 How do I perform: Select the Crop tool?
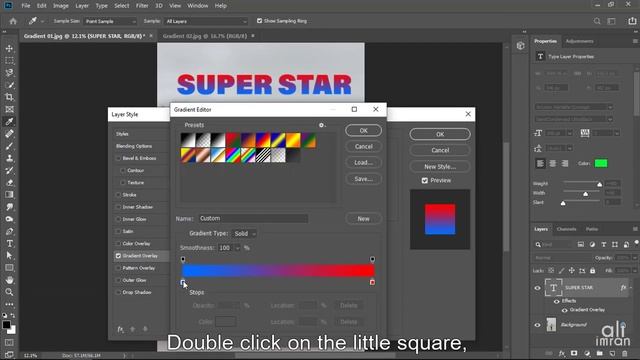pos(9,97)
